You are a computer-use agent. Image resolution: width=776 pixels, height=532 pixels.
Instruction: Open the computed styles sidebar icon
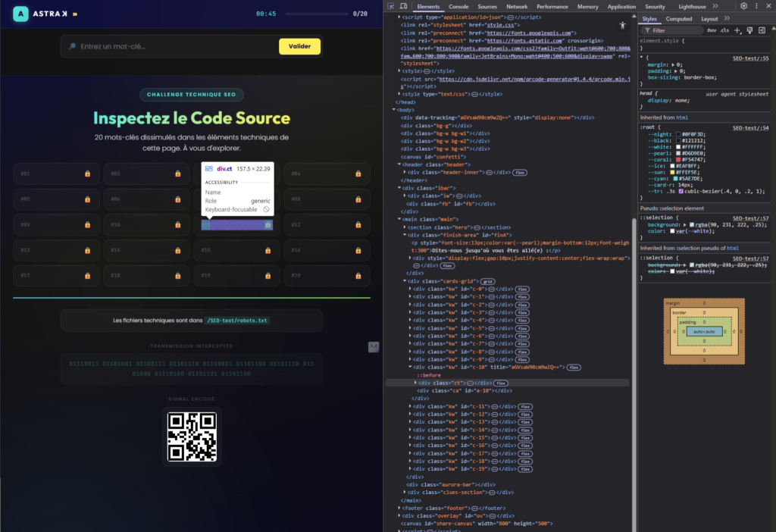coord(762,30)
